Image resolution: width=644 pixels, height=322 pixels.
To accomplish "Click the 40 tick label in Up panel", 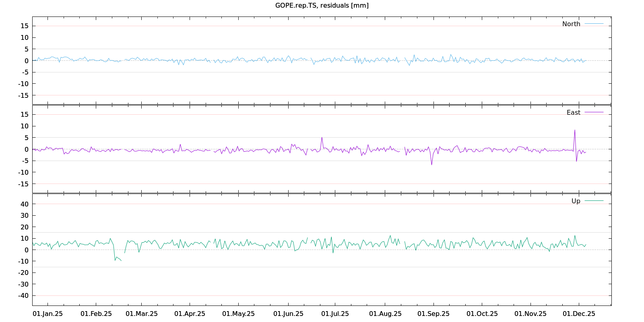I will (x=25, y=204).
